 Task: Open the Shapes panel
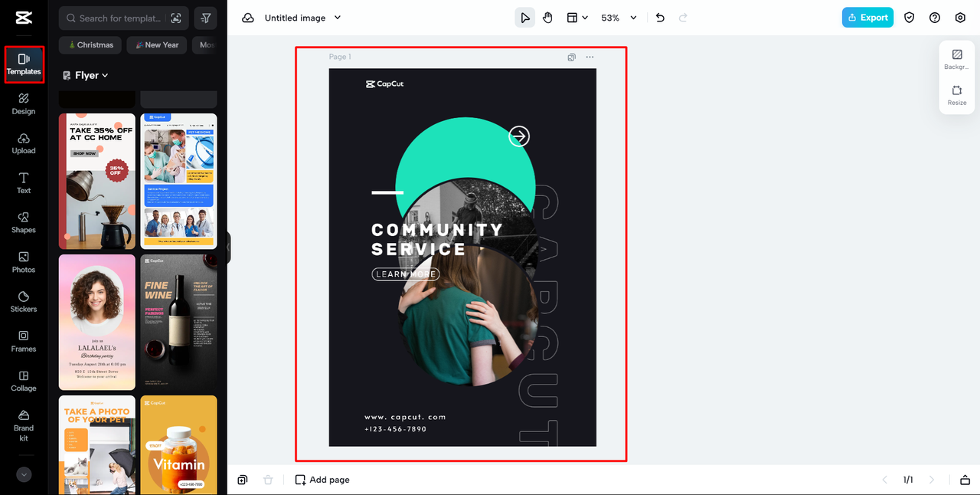tap(24, 223)
